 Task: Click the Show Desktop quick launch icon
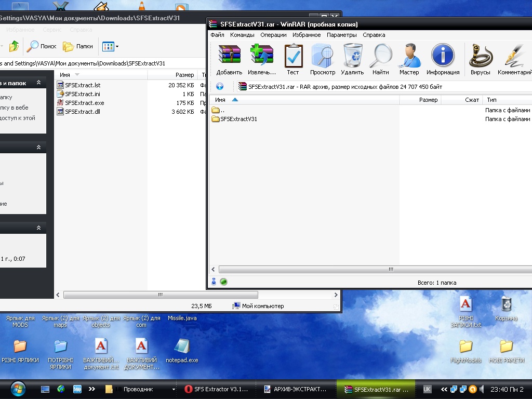45,389
